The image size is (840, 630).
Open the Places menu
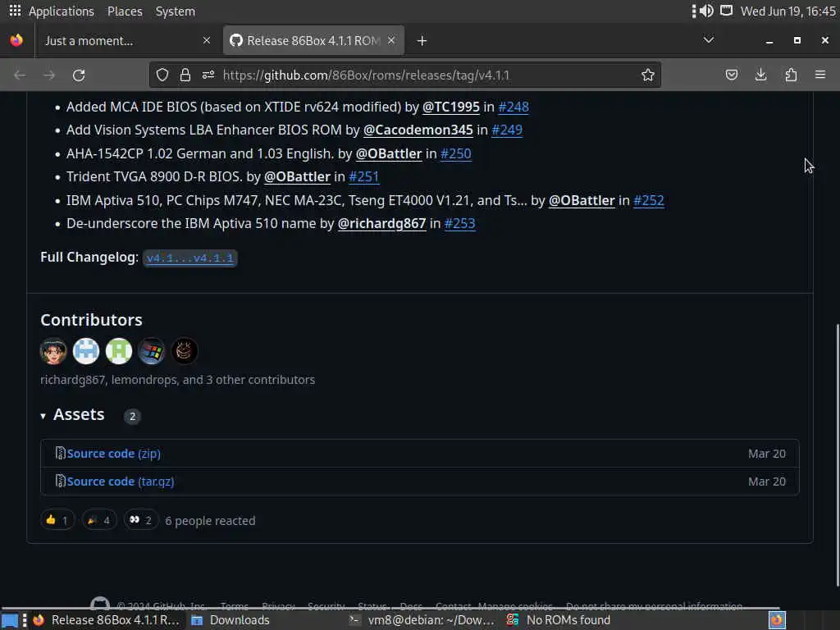coord(125,11)
